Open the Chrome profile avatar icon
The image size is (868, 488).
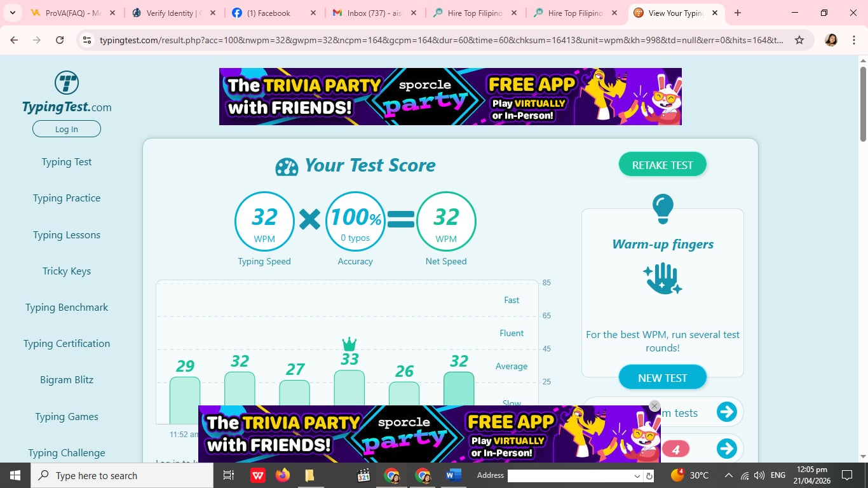(831, 40)
